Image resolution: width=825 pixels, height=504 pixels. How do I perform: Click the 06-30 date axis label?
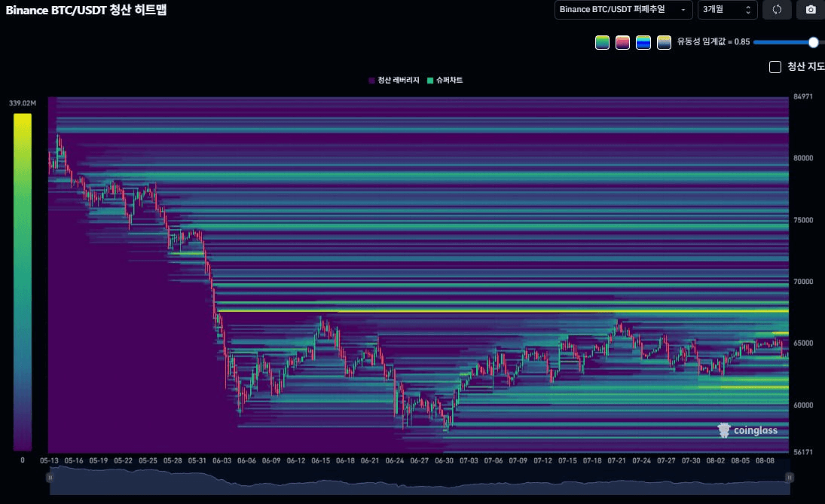pos(444,460)
